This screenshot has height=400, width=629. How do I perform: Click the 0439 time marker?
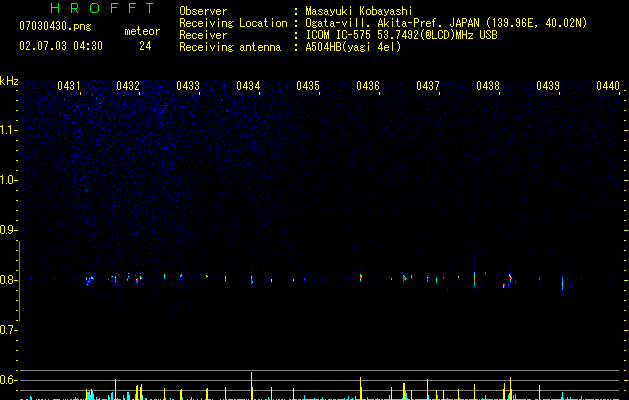click(x=548, y=86)
